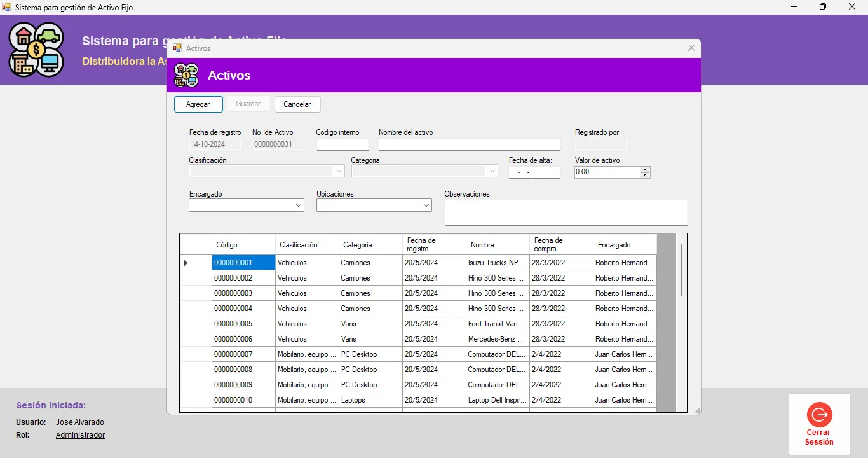Open the Categoria dropdown
Viewport: 868px width, 458px height.
point(492,171)
